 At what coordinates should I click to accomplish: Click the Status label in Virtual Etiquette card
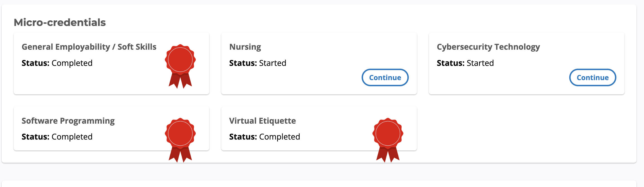point(243,137)
